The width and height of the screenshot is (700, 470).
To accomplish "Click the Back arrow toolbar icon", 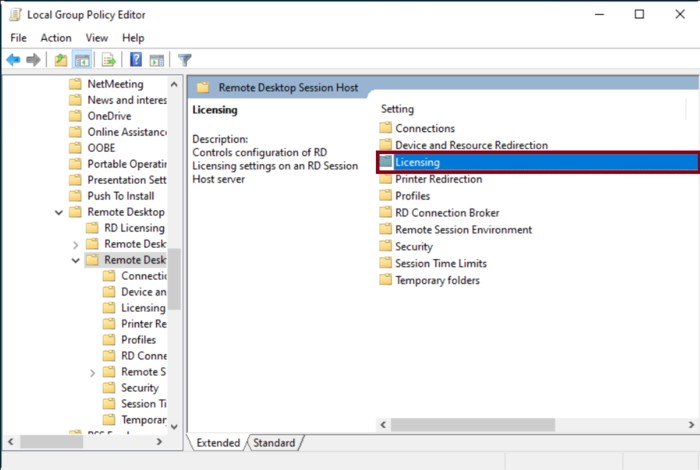I will (13, 60).
